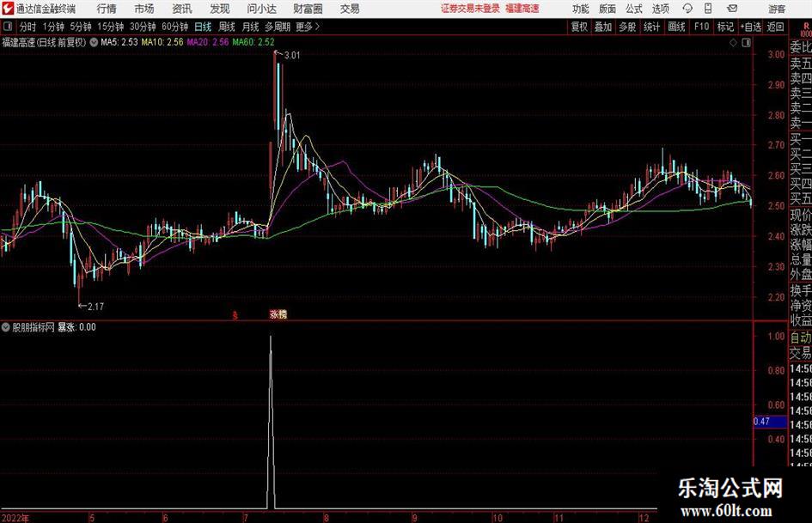Screen dimensions: 812x523
Task: Open the 财富圈 menu
Action: 308,9
